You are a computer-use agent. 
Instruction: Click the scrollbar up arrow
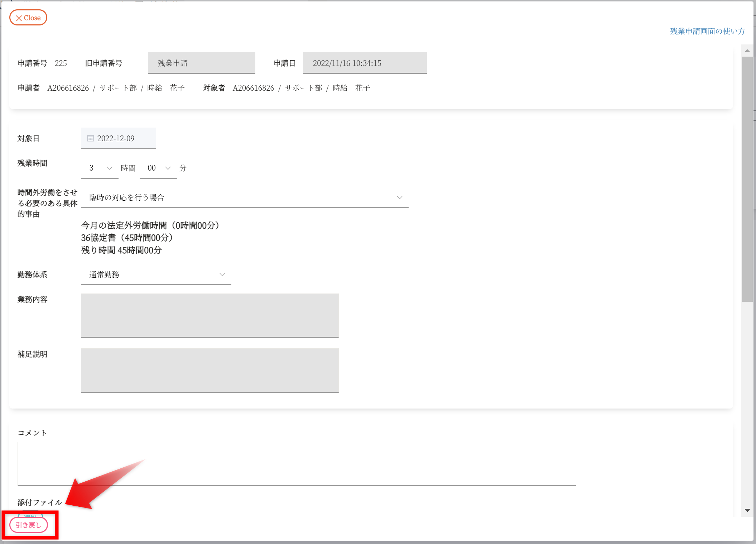pos(747,51)
